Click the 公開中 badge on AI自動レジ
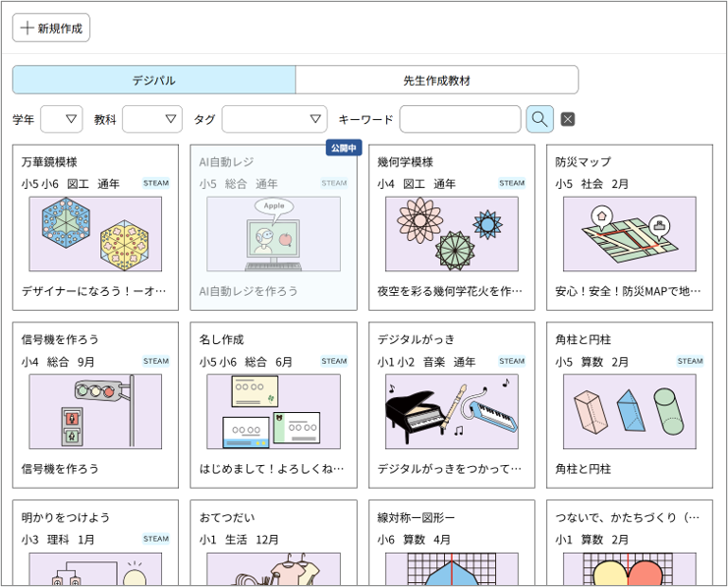 [344, 147]
